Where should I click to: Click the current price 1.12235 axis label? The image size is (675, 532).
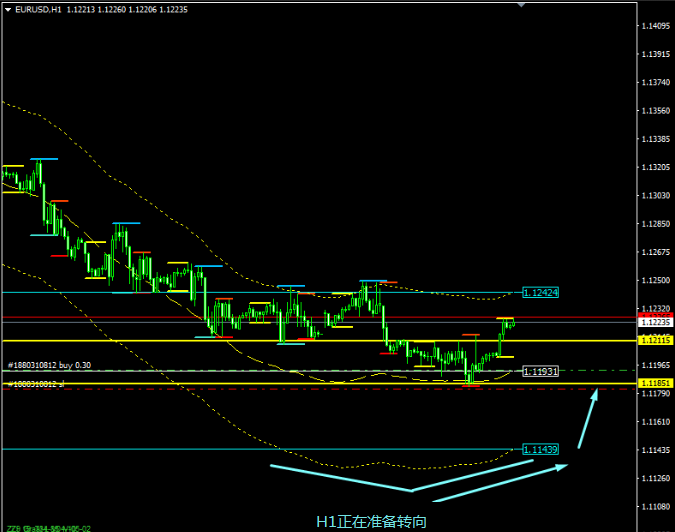pyautogui.click(x=655, y=322)
